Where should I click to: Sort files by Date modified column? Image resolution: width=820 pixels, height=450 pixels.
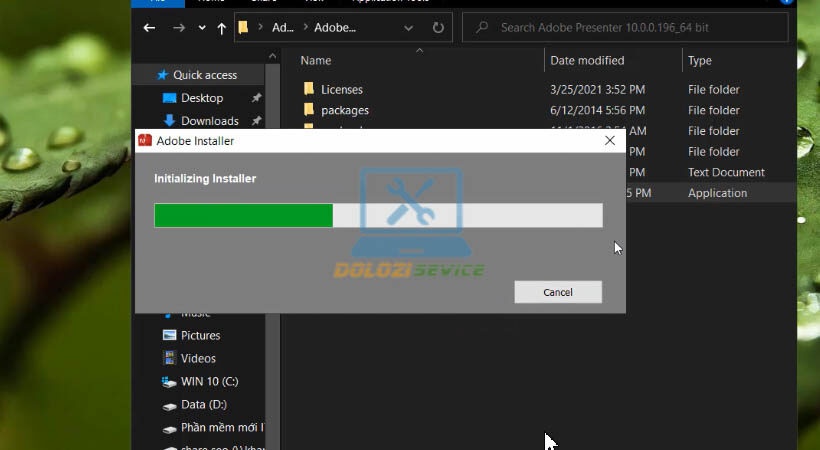587,61
